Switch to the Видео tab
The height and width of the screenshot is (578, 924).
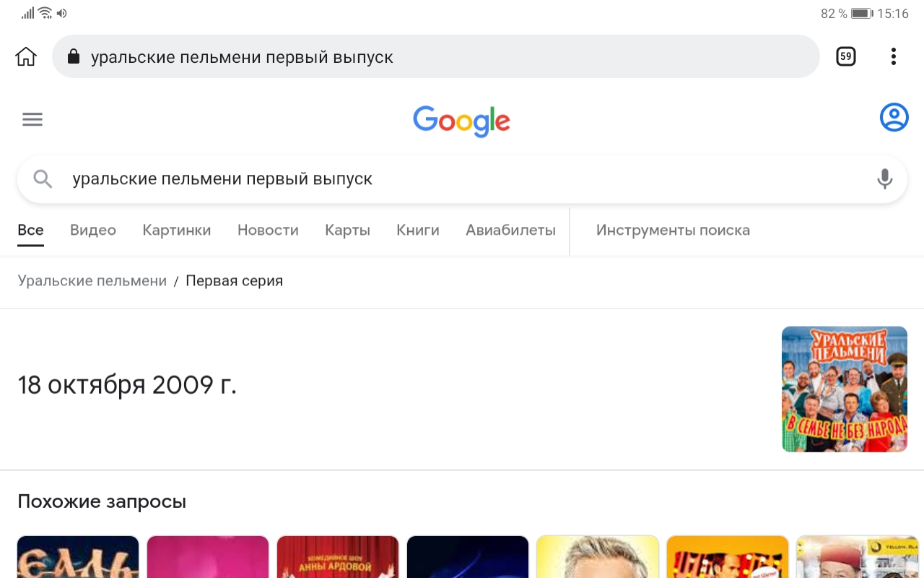click(x=93, y=230)
